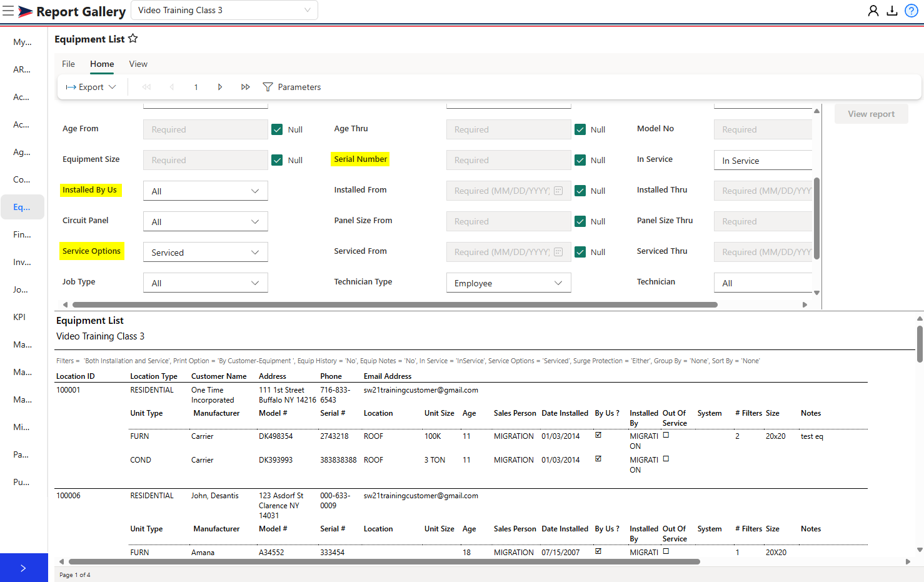The width and height of the screenshot is (924, 582).
Task: Toggle the Parameters filter panel
Action: tap(292, 87)
